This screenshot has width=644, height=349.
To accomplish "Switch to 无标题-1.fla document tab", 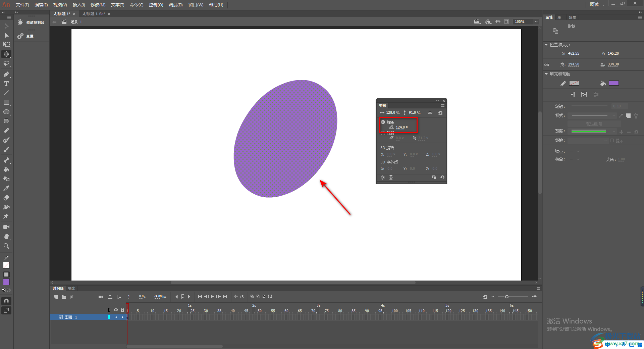I will point(94,14).
